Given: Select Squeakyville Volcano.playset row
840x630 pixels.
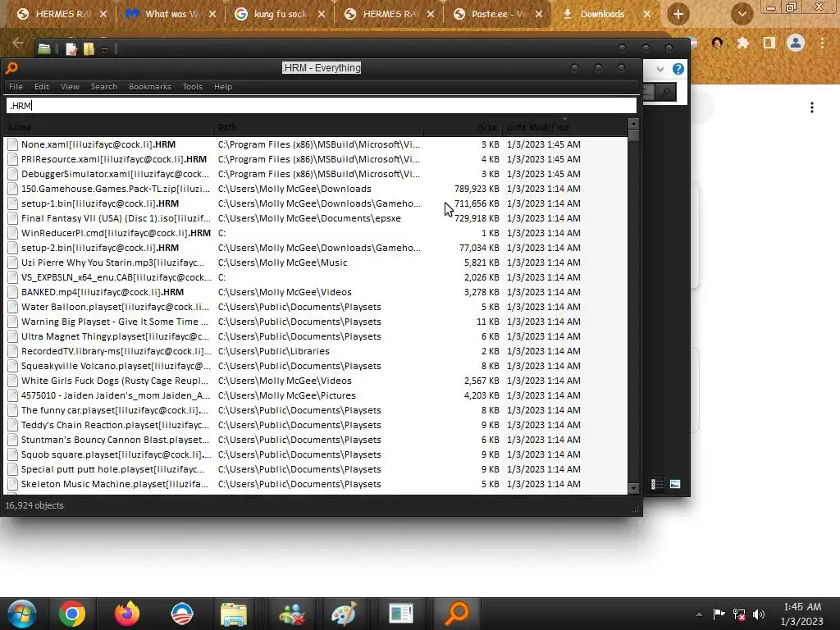Looking at the screenshot, I should pyautogui.click(x=316, y=366).
